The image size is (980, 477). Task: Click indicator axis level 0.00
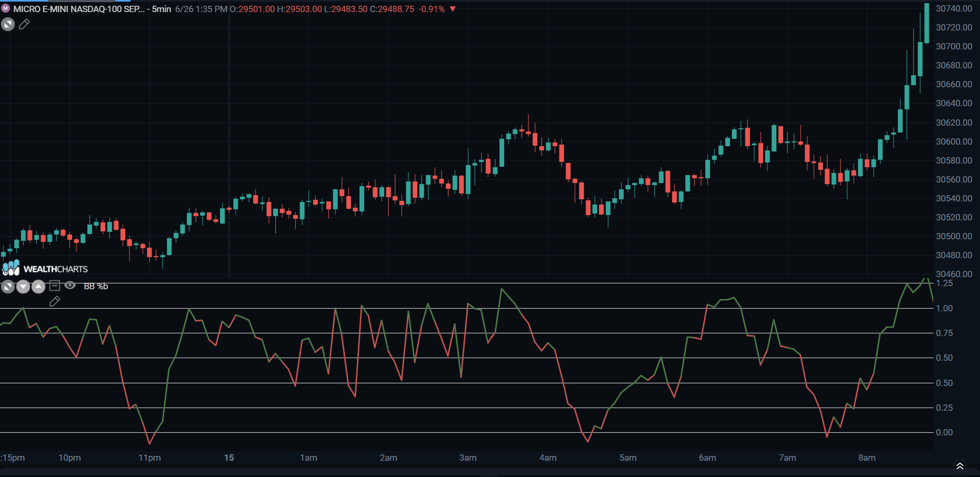tap(944, 432)
